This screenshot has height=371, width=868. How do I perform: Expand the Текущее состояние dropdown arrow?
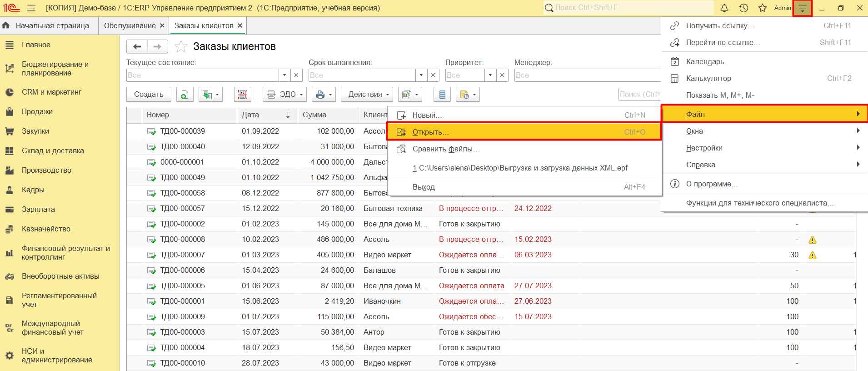pos(284,75)
